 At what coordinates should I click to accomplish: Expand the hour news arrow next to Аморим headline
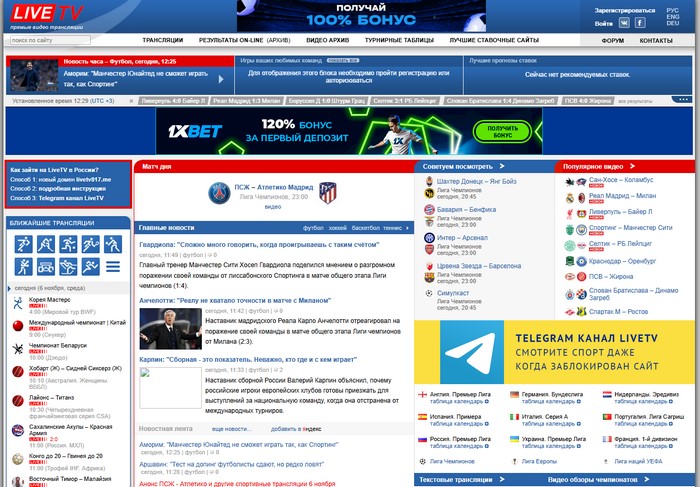pos(221,79)
